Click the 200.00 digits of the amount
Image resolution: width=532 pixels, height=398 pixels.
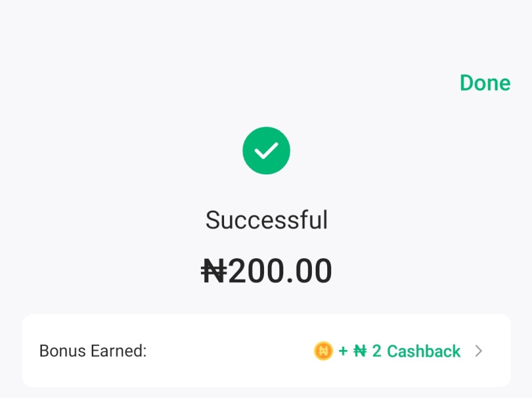point(280,272)
